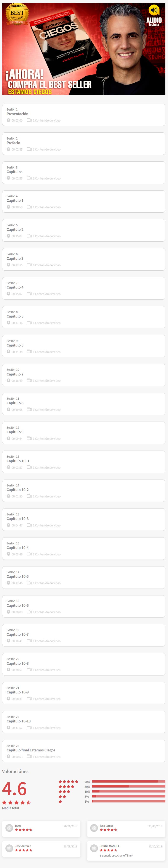This screenshot has height=868, width=168.
Task: Click the folder icon in Capitulo 10-10
Action: 29,727
